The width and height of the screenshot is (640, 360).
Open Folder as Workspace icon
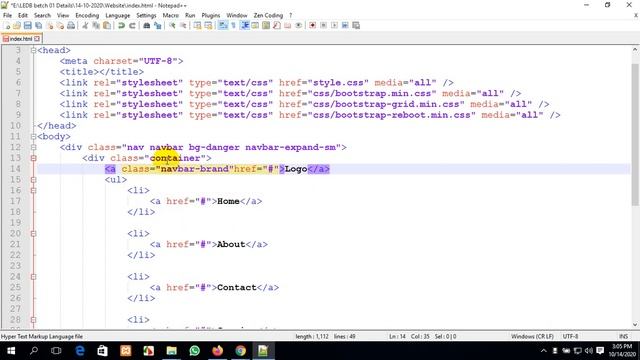[288, 26]
